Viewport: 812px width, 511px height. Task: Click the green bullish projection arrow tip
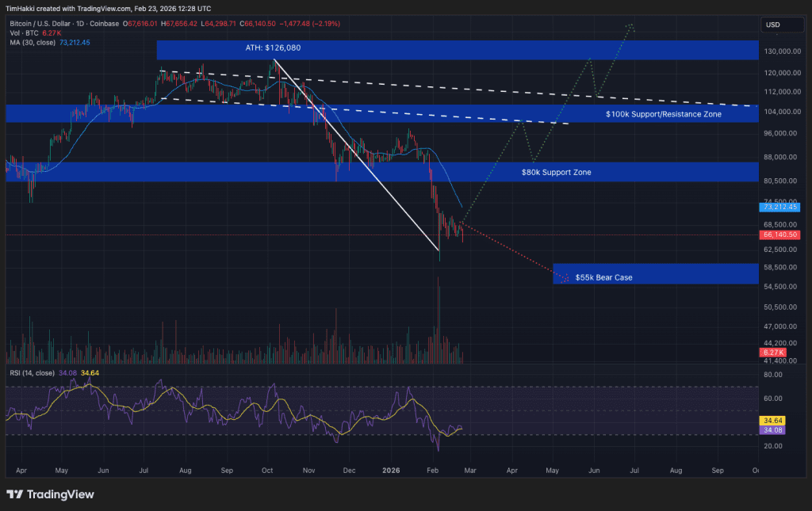tap(630, 26)
